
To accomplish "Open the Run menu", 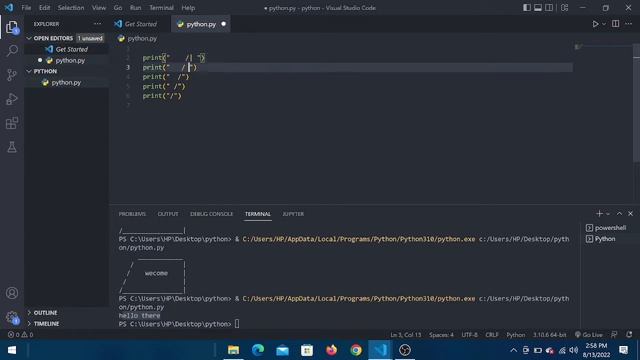I will 136,8.
